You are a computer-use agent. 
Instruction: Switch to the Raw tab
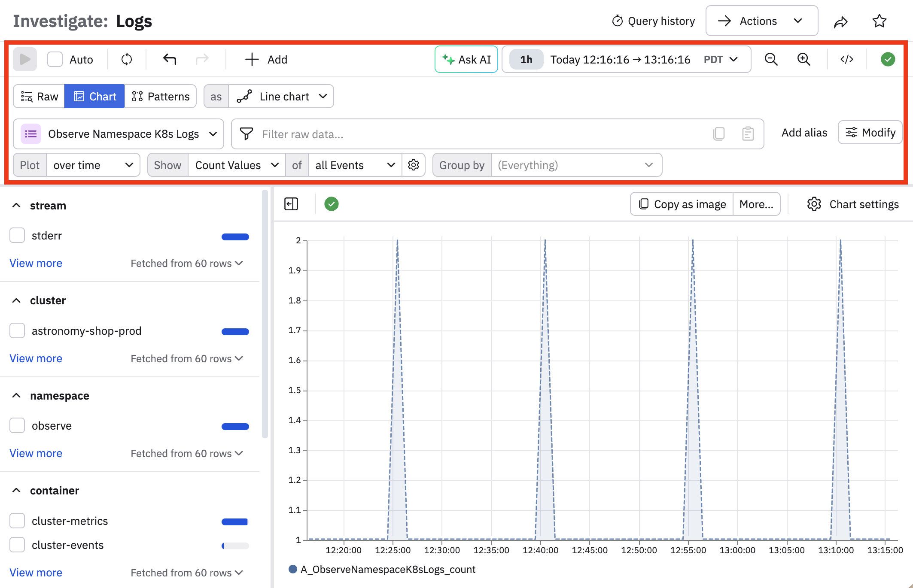[40, 96]
